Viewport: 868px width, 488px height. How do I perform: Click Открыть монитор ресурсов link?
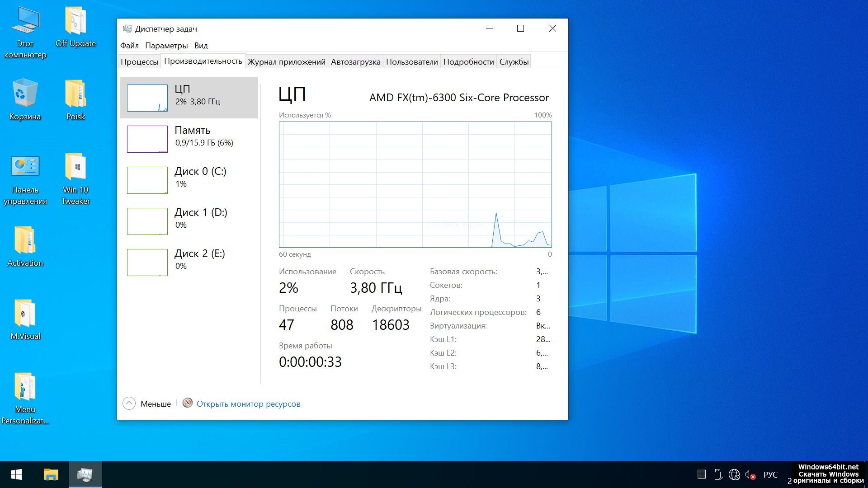click(x=248, y=404)
